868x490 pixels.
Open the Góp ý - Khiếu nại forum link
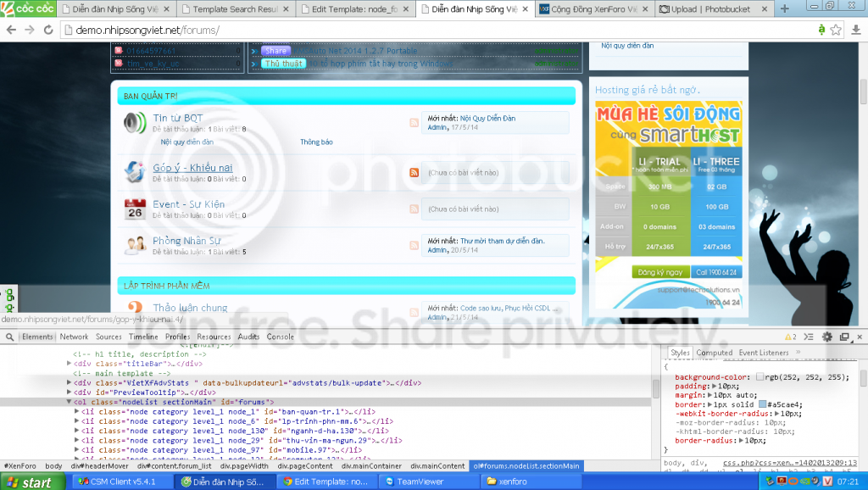[x=192, y=168]
